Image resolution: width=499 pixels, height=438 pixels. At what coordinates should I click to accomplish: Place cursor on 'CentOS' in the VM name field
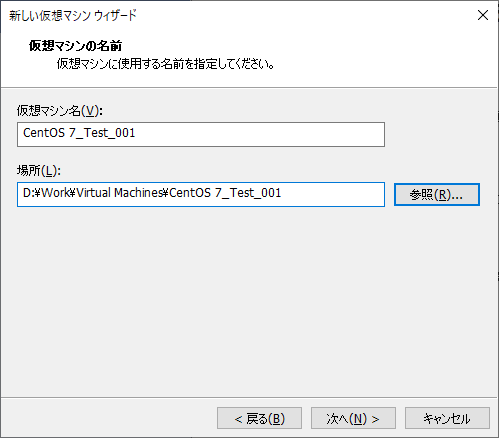(x=44, y=133)
